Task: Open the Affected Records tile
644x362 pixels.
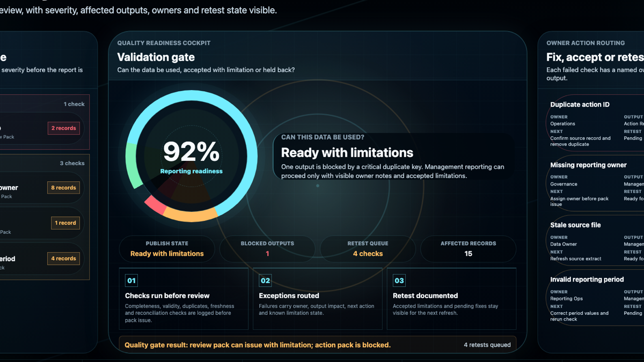Action: [468, 249]
